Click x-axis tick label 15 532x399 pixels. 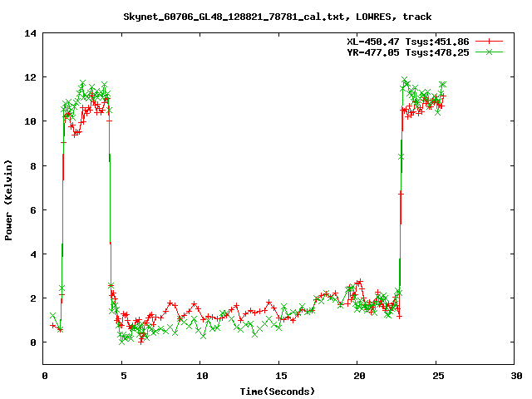tap(281, 376)
